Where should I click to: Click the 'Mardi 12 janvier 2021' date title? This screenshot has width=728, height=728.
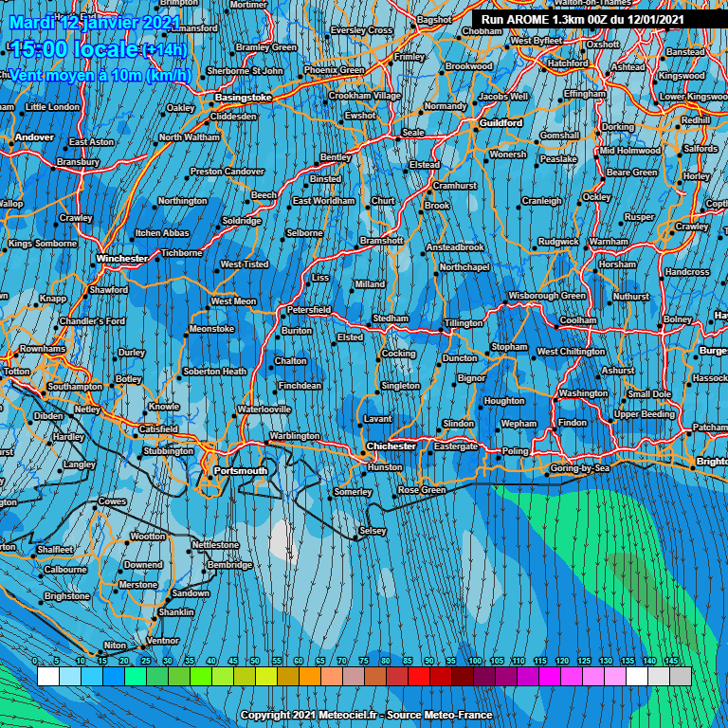(x=95, y=23)
